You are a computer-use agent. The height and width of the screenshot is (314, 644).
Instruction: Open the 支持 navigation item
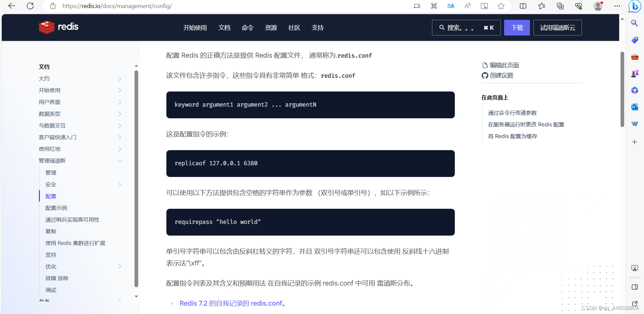318,28
